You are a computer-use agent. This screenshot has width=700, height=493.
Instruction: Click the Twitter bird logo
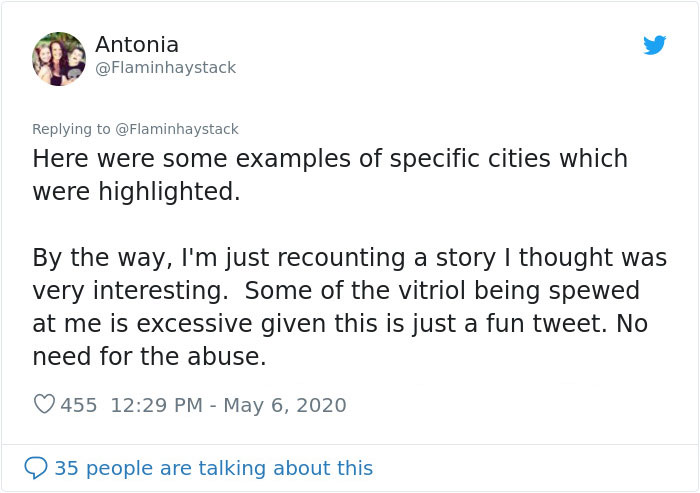[654, 45]
